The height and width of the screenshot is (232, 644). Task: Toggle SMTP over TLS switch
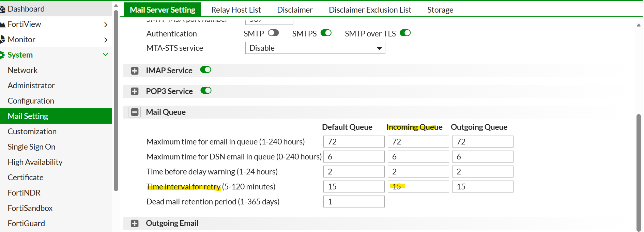coord(405,33)
